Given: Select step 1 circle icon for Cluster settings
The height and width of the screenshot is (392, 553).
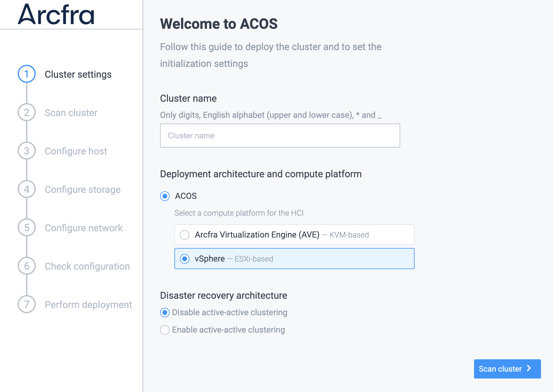Looking at the screenshot, I should pyautogui.click(x=27, y=74).
